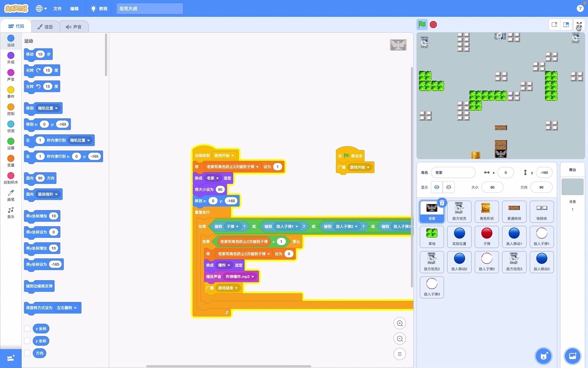Click the sprite name field 老家
The image size is (588, 368).
coord(453,172)
